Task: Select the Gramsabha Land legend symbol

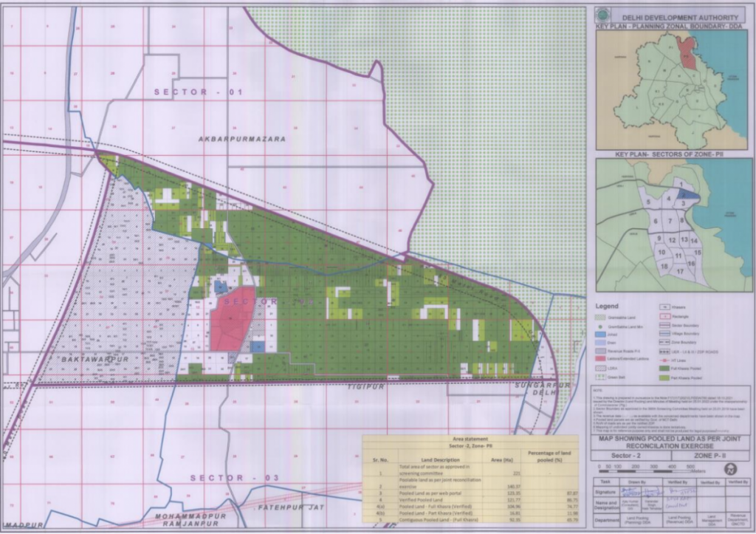Action: (600, 318)
